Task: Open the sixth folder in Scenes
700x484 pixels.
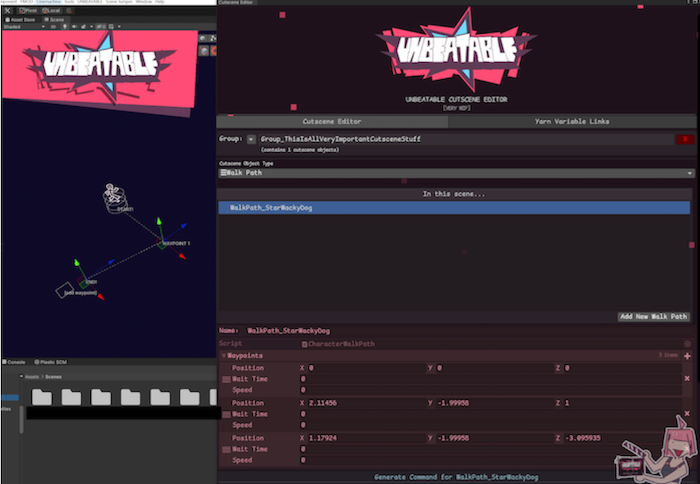Action: (x=189, y=397)
